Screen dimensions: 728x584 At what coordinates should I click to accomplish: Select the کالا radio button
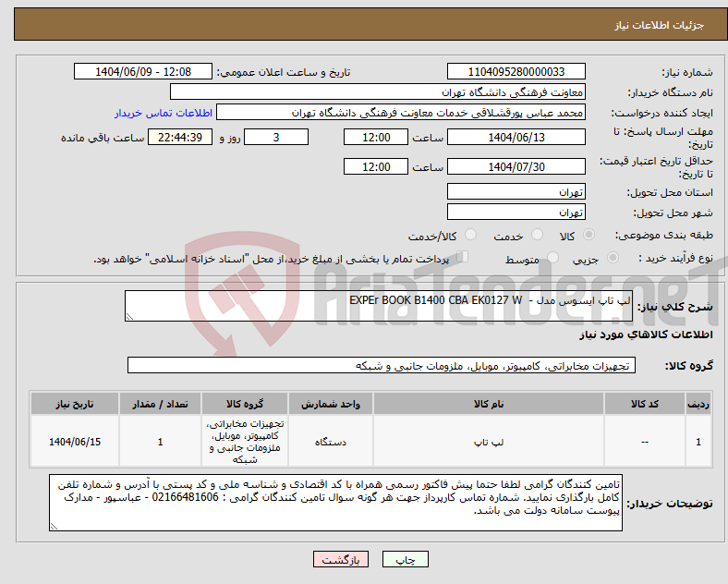[x=588, y=235]
